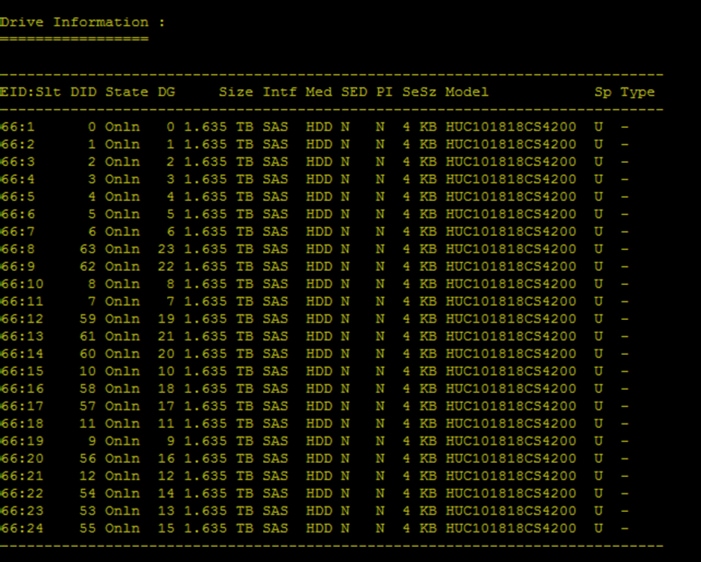Click the 'State' column header

(127, 92)
